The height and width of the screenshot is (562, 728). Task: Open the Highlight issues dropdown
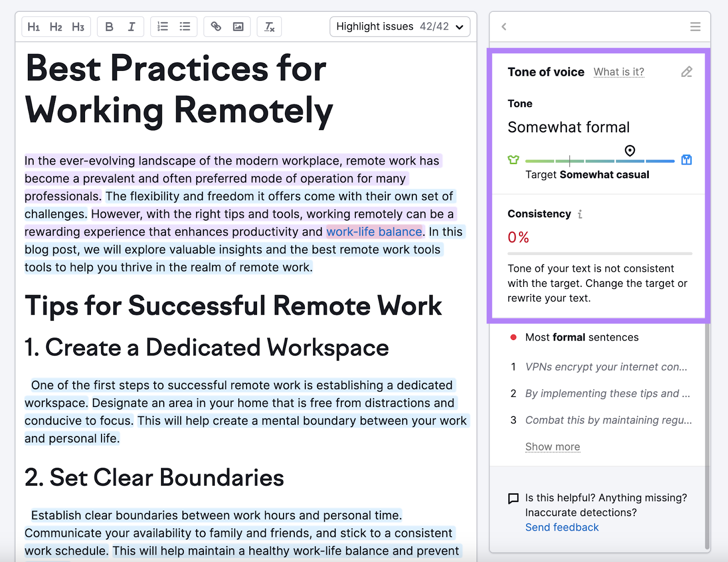pos(399,26)
